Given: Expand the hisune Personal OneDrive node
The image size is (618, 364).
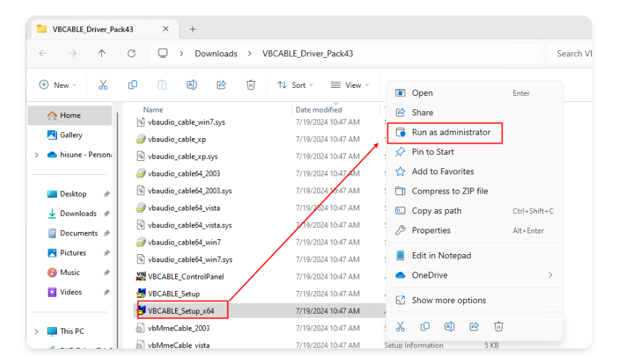Looking at the screenshot, I should [37, 155].
